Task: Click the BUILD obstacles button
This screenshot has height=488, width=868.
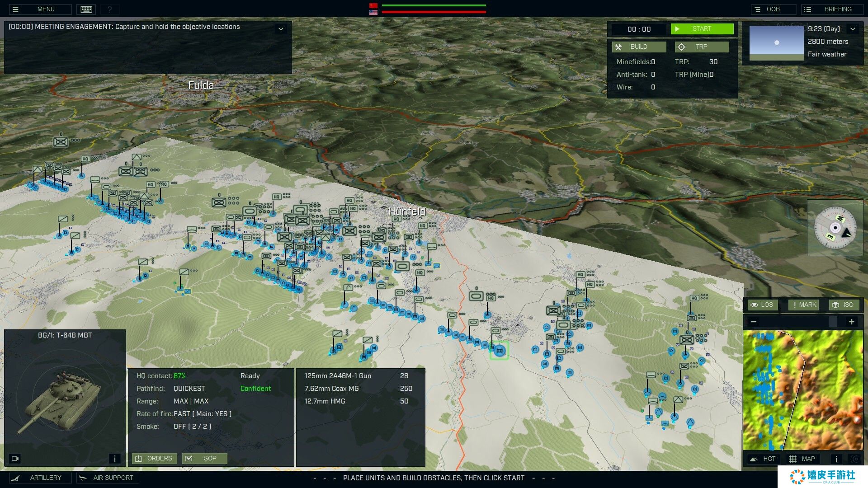Action: [x=639, y=47]
